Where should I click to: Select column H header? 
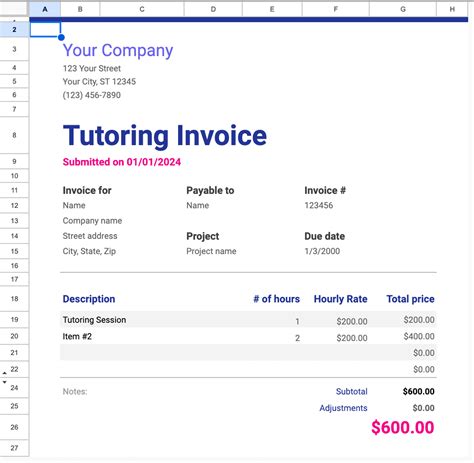click(x=452, y=9)
